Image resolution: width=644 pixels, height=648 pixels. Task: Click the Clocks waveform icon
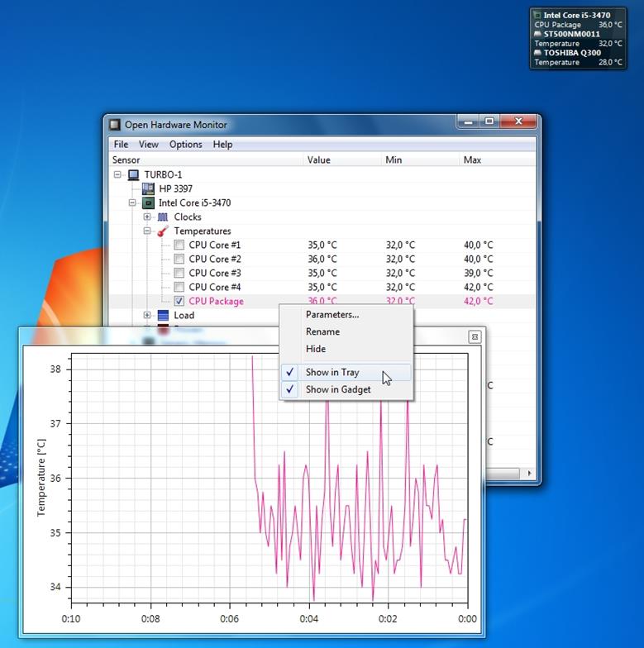[163, 217]
